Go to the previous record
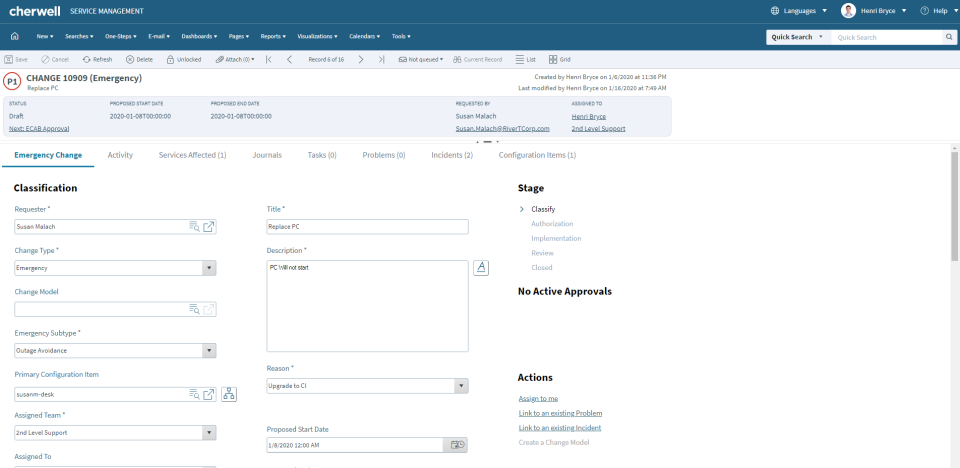This screenshot has height=468, width=960. point(289,59)
